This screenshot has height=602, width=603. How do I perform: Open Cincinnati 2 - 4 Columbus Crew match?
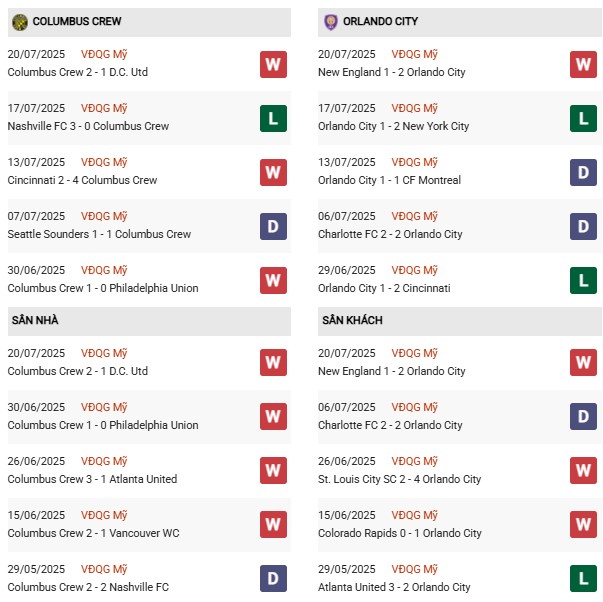(x=82, y=180)
